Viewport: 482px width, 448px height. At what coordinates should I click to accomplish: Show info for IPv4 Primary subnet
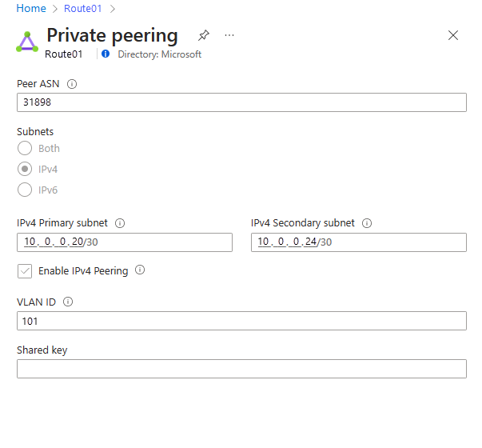point(120,224)
